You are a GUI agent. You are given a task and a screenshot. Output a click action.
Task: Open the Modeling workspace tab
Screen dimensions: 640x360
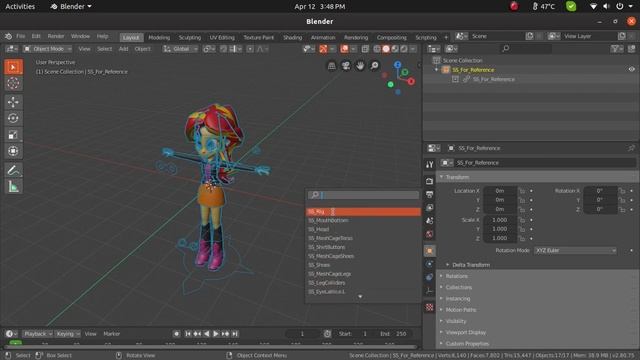(159, 37)
